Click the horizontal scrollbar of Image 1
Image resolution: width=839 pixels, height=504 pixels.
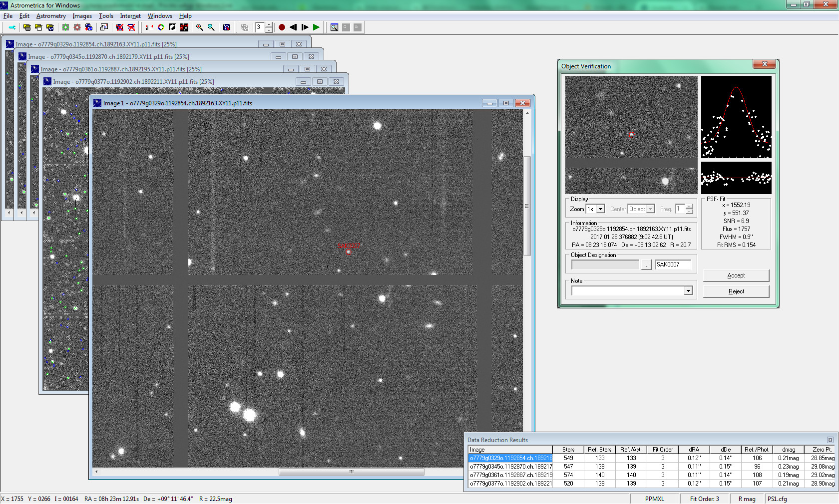[x=351, y=472]
